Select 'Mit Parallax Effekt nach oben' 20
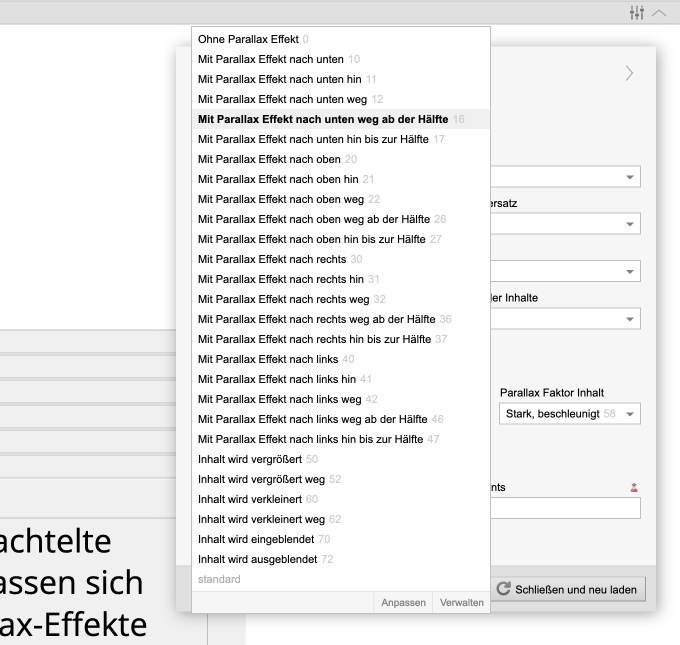Viewport: 680px width, 645px height. pyautogui.click(x=341, y=159)
